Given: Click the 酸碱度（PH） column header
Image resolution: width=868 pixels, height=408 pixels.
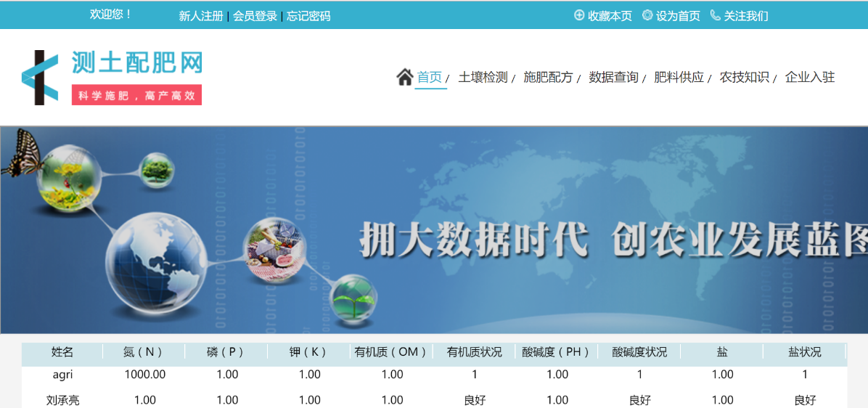Looking at the screenshot, I should click(557, 351).
